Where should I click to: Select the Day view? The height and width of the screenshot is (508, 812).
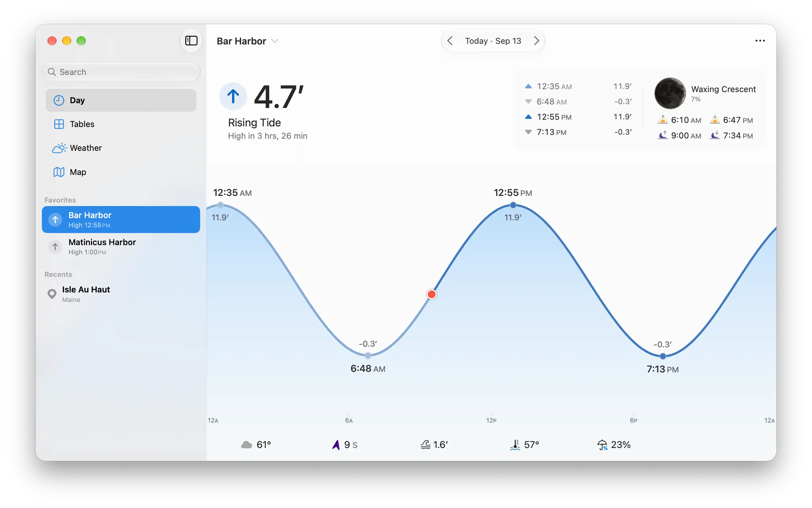click(121, 100)
